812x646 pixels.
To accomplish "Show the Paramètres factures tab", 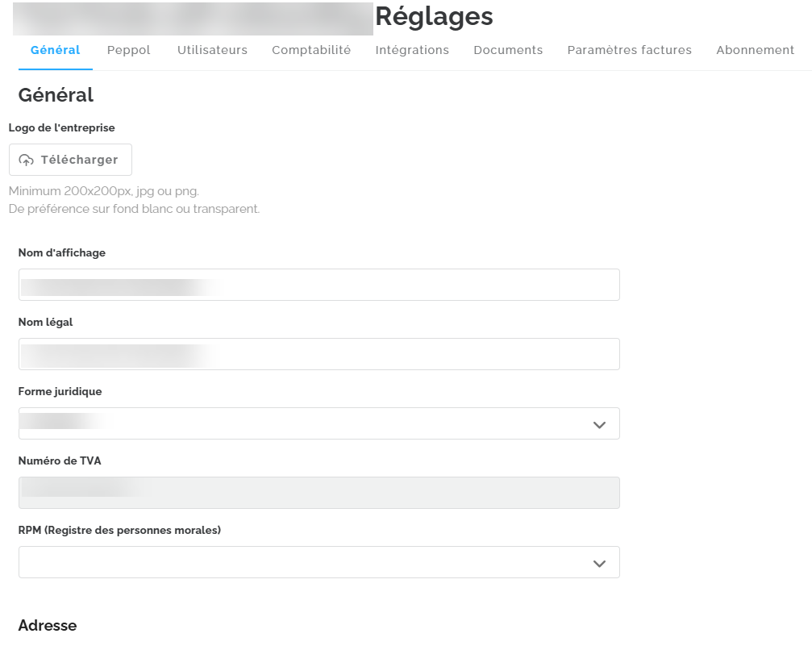I will [x=629, y=50].
